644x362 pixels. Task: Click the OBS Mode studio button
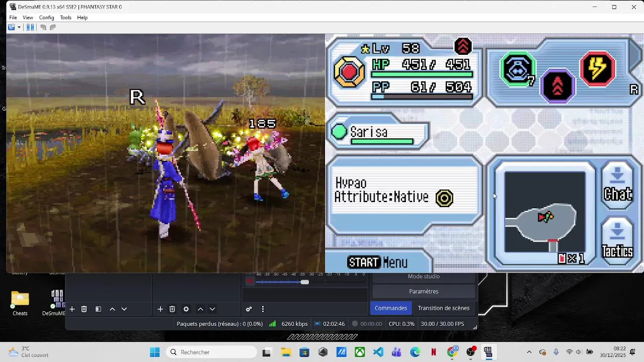[424, 277]
